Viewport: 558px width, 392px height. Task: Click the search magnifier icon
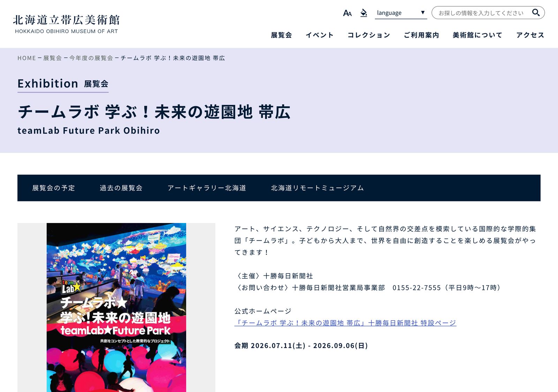536,13
